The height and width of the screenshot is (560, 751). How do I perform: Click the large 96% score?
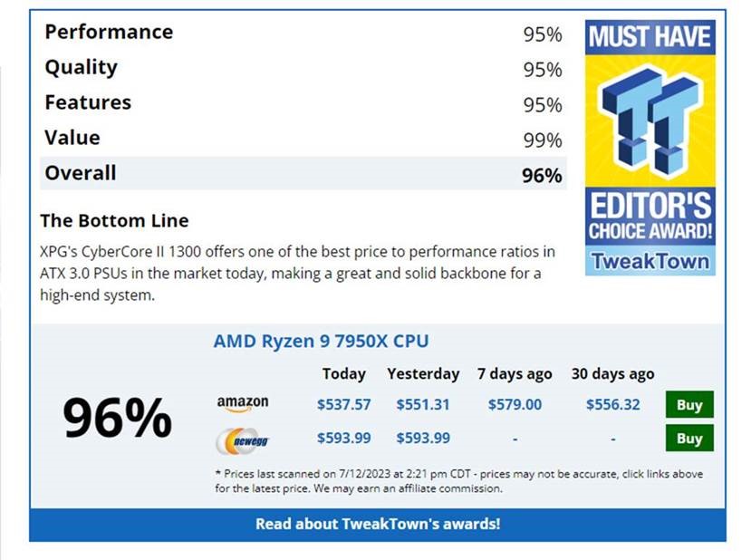pos(118,419)
